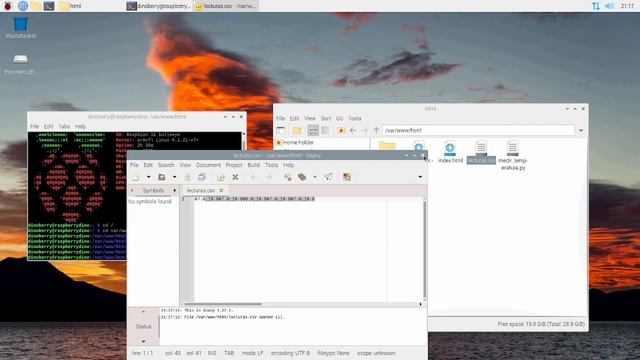This screenshot has height=360, width=640.
Task: Create a new folder in the file manager
Action: (x=297, y=131)
